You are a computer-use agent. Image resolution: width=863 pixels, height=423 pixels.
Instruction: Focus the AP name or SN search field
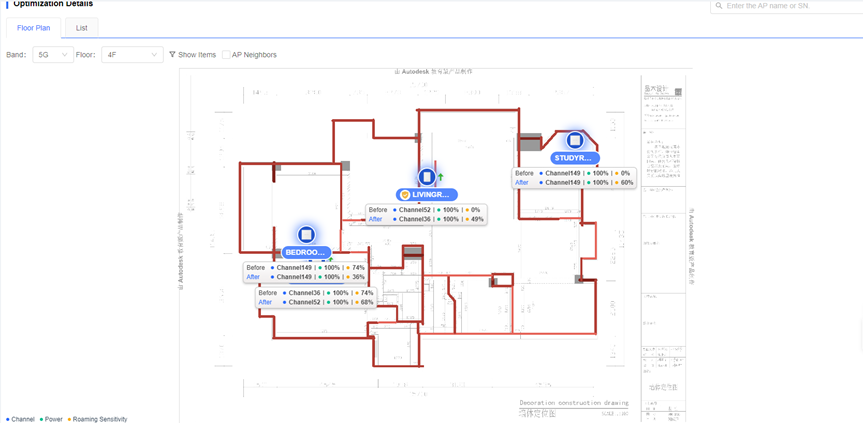pyautogui.click(x=785, y=6)
